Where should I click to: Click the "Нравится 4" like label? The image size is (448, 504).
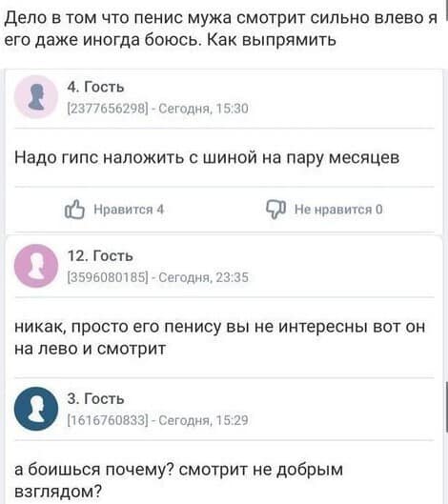(129, 210)
